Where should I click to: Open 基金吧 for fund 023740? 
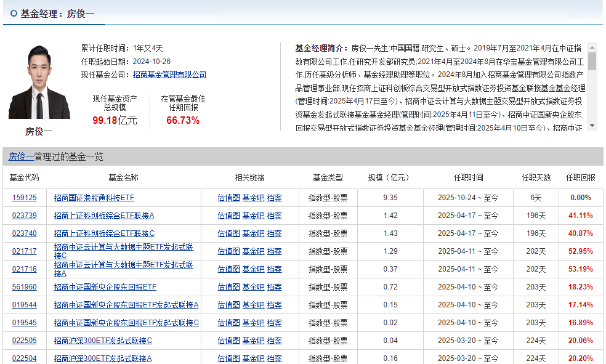tap(253, 233)
